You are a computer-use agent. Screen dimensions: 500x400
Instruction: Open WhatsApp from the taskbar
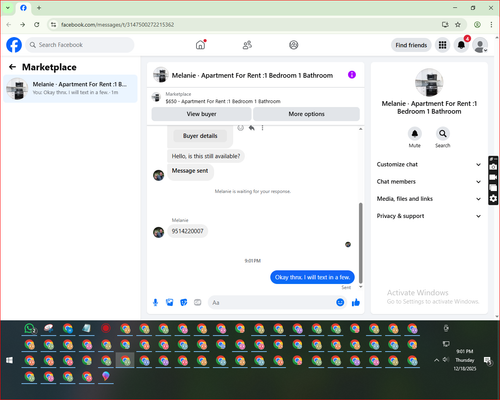point(30,329)
